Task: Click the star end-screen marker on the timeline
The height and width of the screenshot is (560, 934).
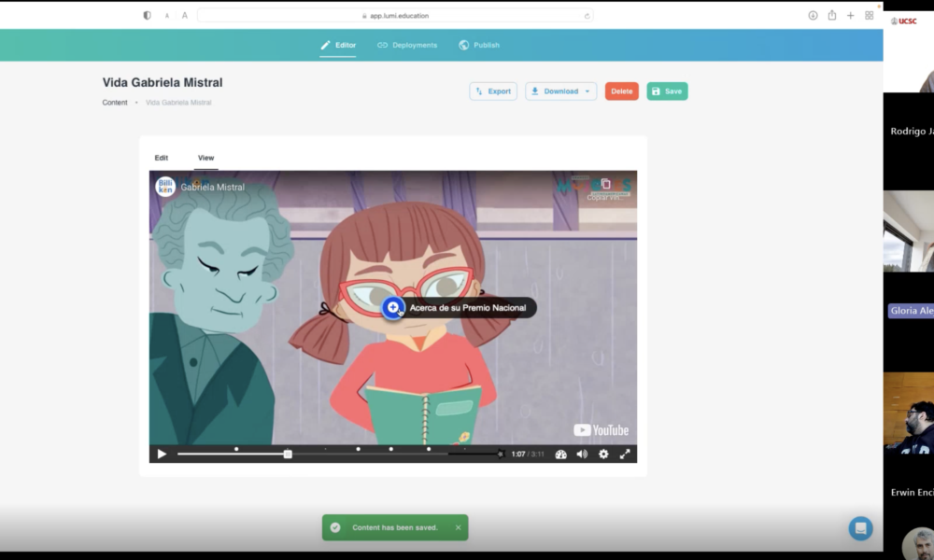Action: tap(501, 455)
